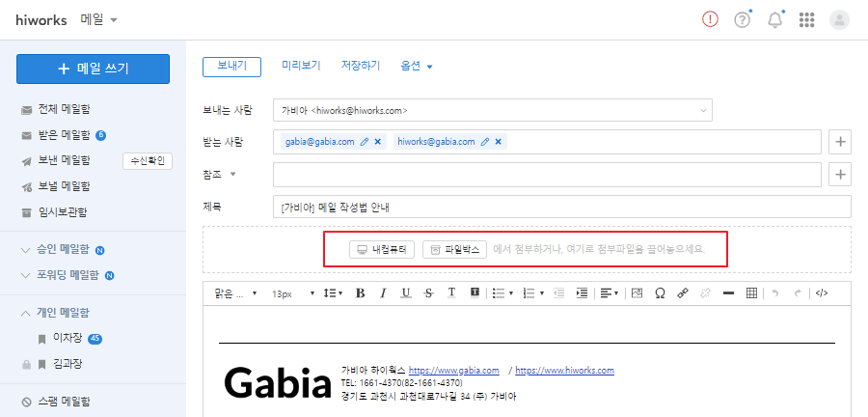
Task: Click the 제목 subject input field
Action: pos(561,207)
